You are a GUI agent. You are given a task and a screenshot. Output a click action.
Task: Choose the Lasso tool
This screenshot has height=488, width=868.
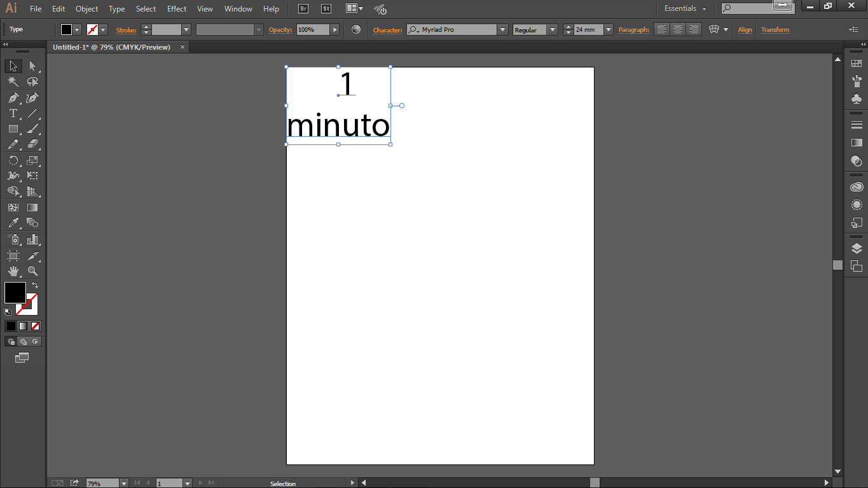pyautogui.click(x=33, y=81)
